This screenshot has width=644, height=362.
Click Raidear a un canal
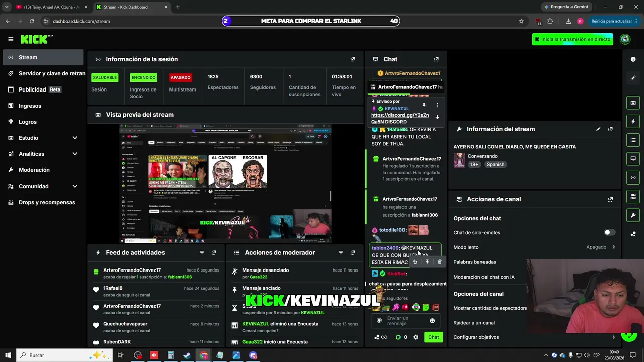[474, 323]
